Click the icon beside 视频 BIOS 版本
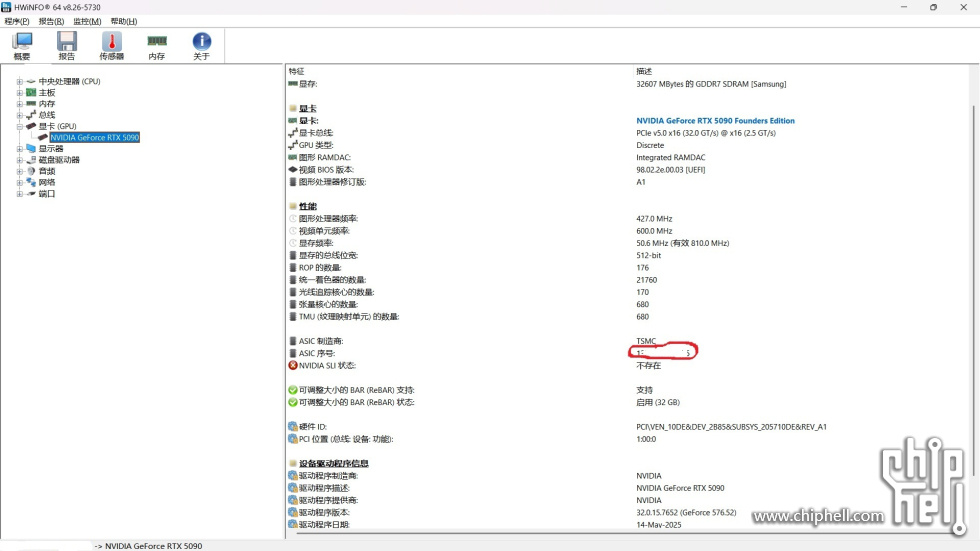 (x=292, y=169)
